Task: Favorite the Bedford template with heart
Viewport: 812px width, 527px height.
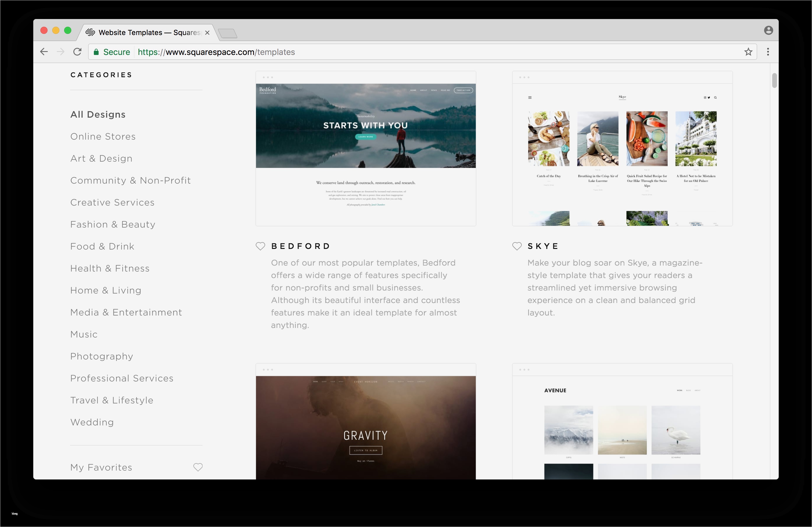Action: 260,246
